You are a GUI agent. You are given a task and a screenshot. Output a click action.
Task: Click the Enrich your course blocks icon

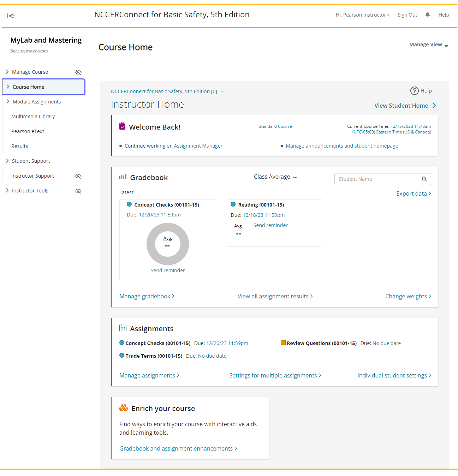pos(124,407)
